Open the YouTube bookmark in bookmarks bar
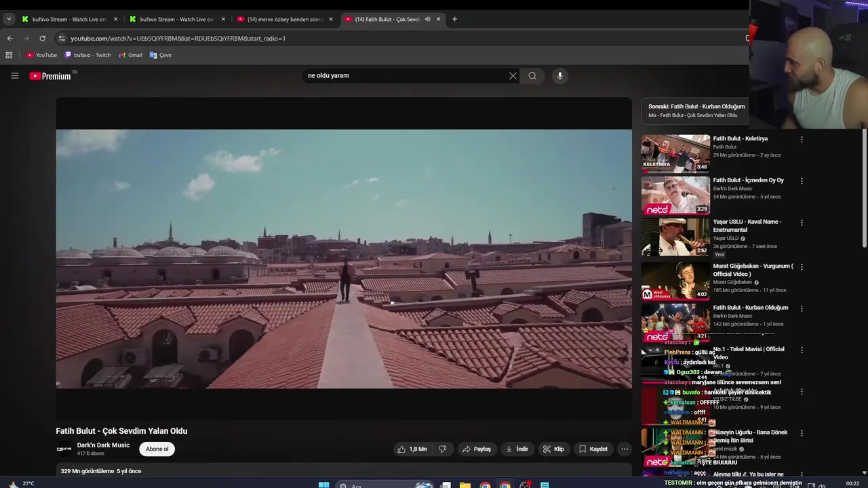 [x=41, y=55]
